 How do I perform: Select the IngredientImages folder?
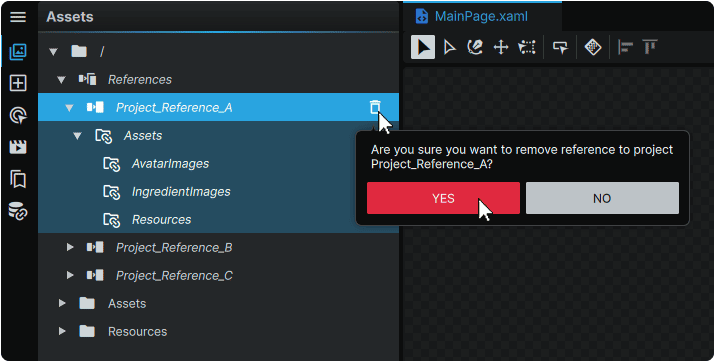181,191
